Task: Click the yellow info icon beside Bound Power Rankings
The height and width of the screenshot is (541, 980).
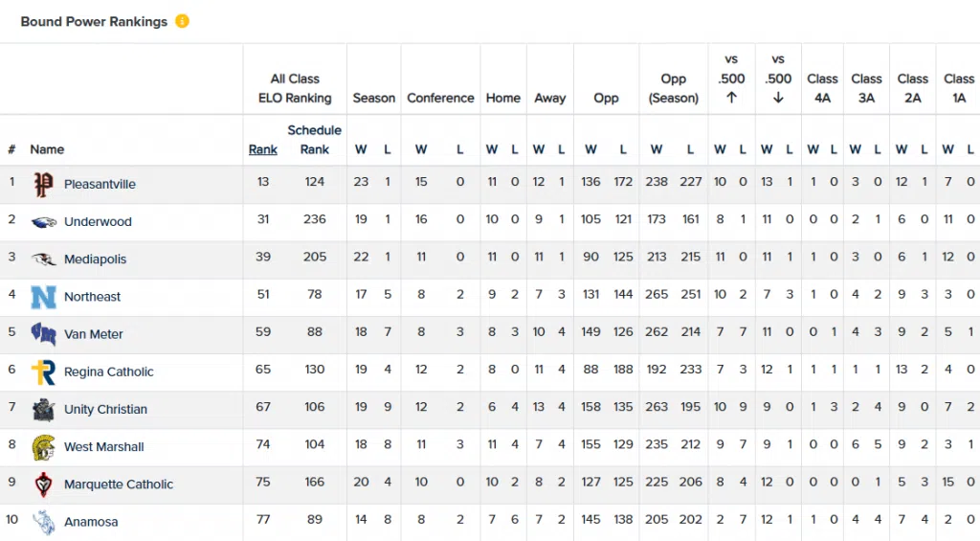Action: [x=182, y=21]
